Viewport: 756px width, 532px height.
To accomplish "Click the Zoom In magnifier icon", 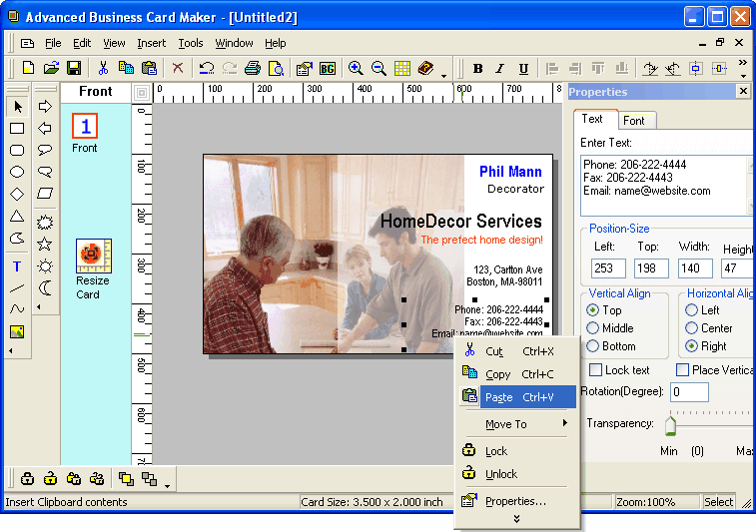I will point(356,68).
